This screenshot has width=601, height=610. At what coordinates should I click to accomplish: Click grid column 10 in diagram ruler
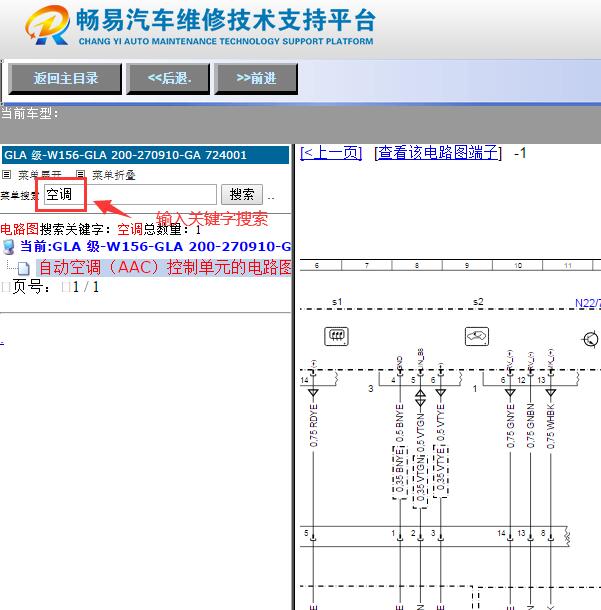(518, 265)
